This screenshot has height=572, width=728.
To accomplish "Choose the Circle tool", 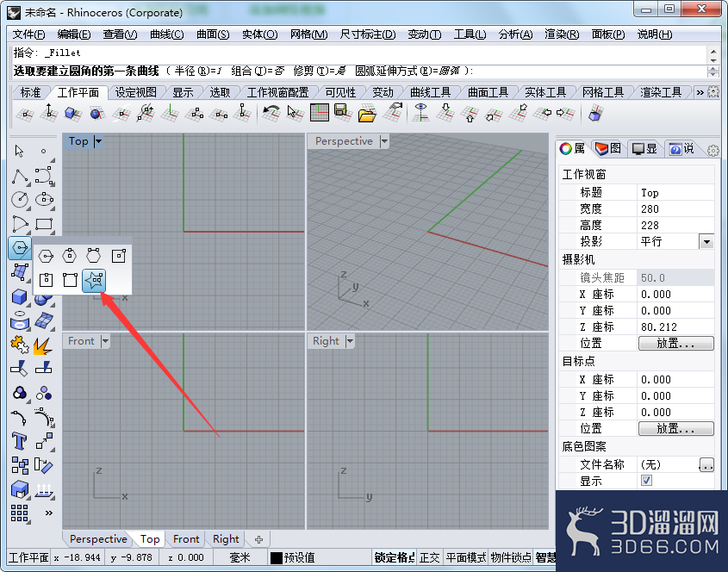I will point(20,200).
